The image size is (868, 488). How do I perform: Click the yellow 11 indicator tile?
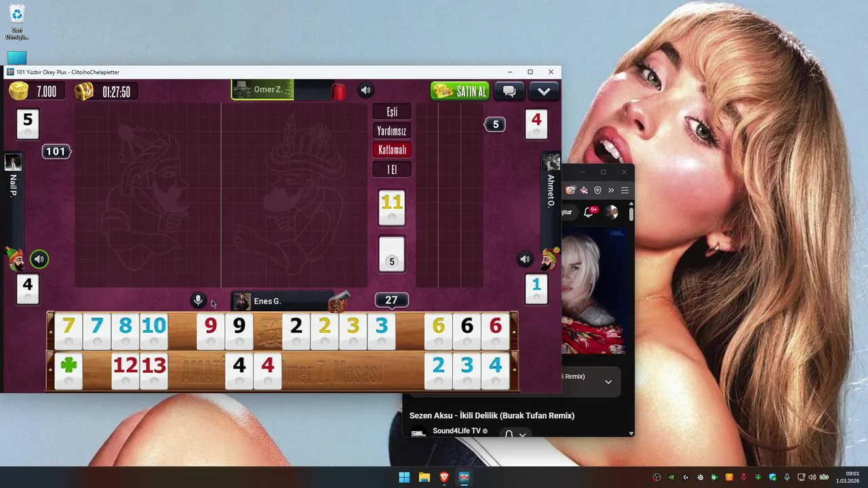pos(392,207)
